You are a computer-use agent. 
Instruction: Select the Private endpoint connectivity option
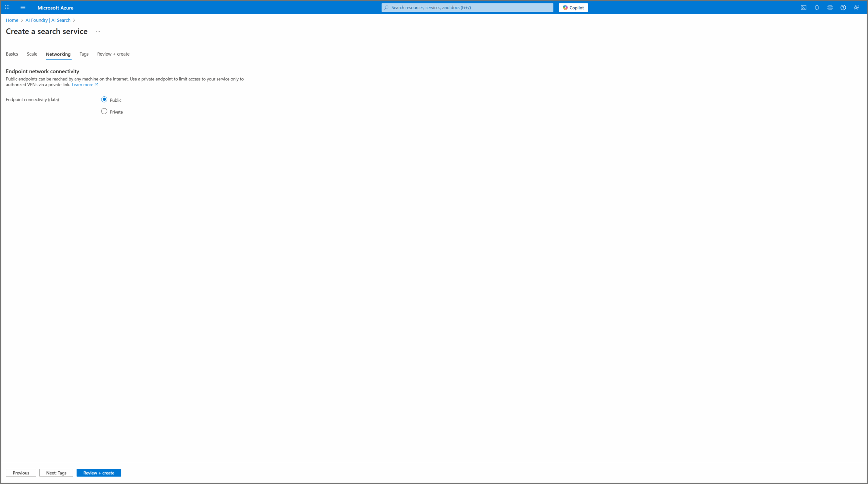pyautogui.click(x=104, y=111)
